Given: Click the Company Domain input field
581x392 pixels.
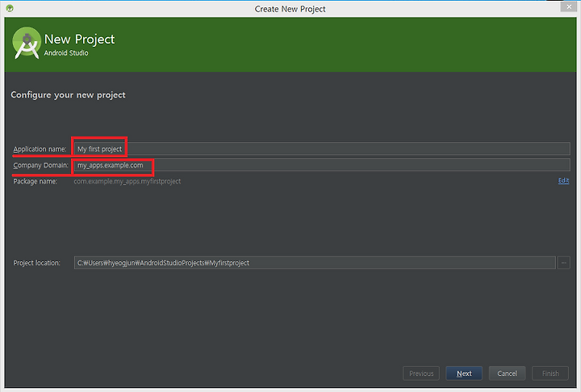Looking at the screenshot, I should click(x=322, y=165).
